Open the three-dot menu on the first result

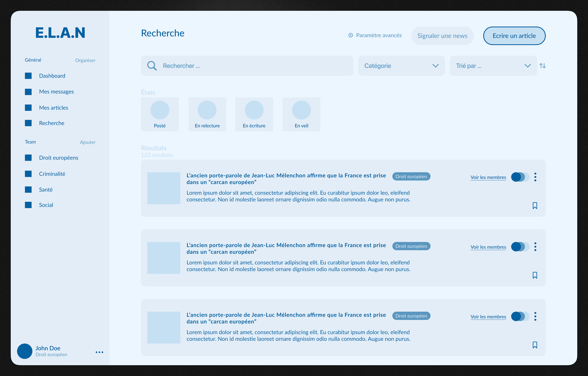point(535,177)
